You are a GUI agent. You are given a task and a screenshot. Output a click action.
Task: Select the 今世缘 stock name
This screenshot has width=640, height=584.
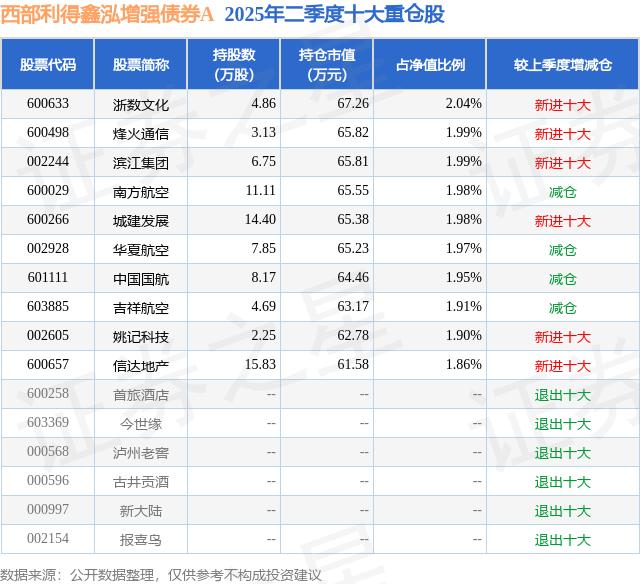click(x=141, y=424)
